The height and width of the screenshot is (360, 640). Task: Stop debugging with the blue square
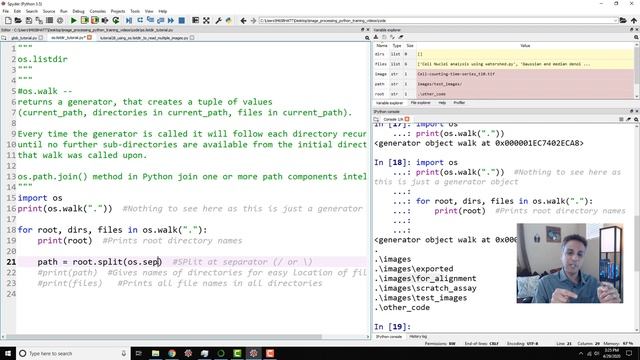pos(182,20)
